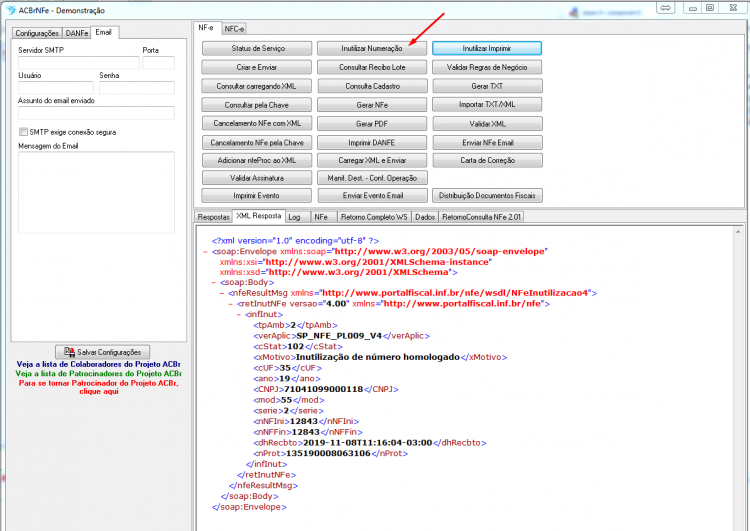The height and width of the screenshot is (531, 750).
Task: Collapse the soap:Body XML node
Action: pyautogui.click(x=213, y=283)
